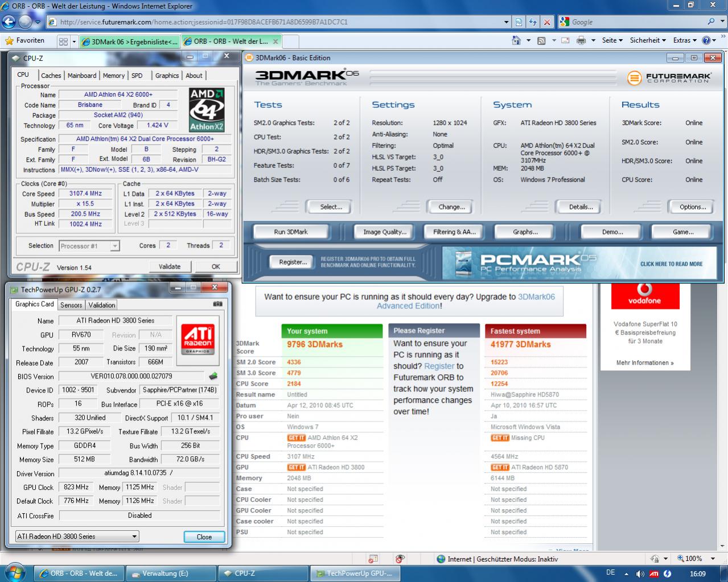Close the ORB browser tab with its X

point(275,41)
